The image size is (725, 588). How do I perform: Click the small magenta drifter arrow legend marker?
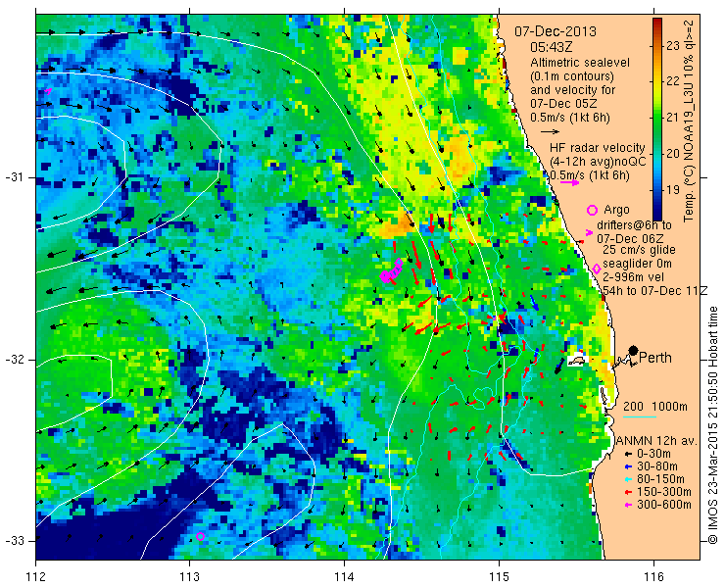(x=589, y=232)
